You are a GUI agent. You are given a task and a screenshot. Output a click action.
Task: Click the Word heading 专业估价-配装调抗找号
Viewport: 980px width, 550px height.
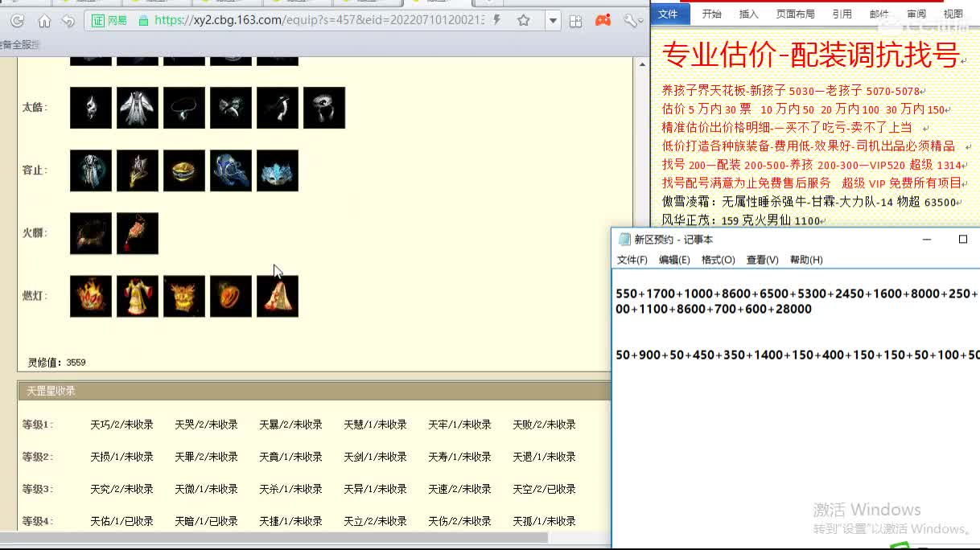811,55
